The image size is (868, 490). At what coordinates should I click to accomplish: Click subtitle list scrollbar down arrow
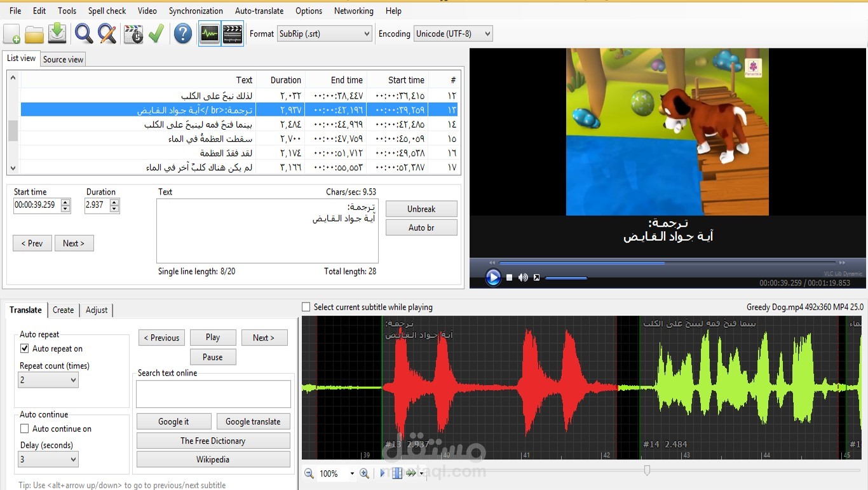coord(13,168)
